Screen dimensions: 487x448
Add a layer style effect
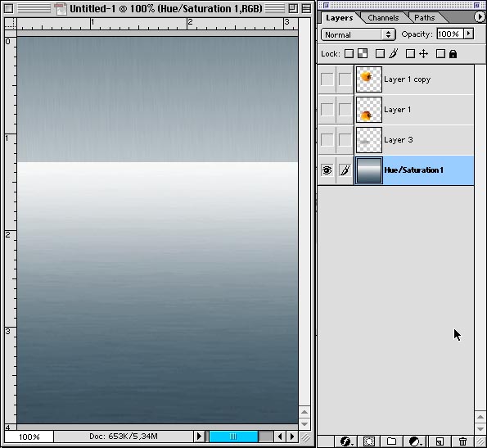click(345, 441)
